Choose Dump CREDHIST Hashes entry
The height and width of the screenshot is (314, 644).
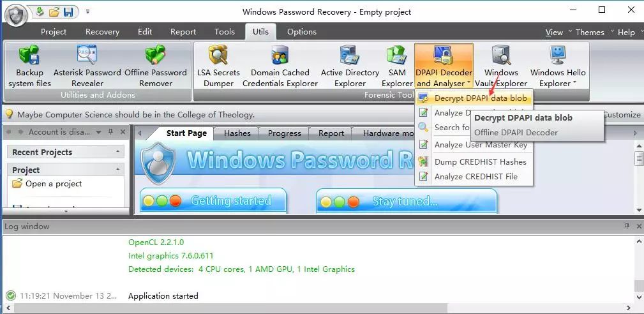point(474,161)
